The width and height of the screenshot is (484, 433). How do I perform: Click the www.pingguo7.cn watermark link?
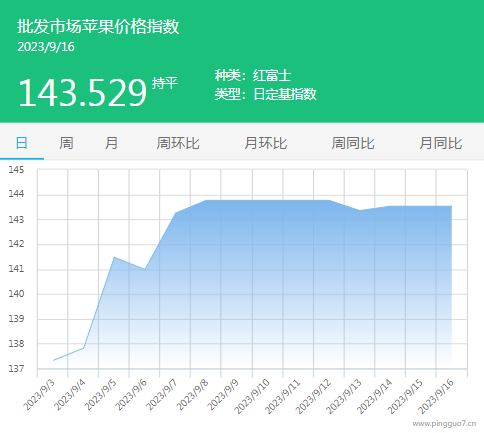coord(444,424)
